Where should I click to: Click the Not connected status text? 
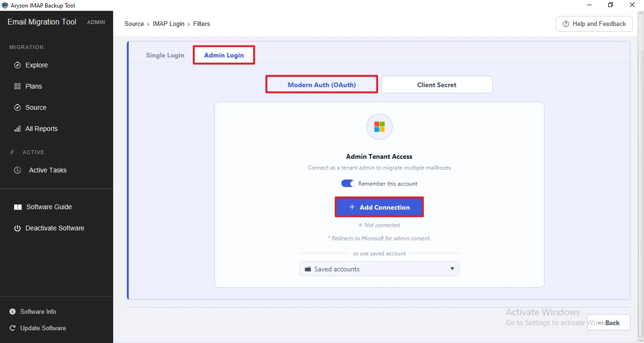[x=382, y=225]
